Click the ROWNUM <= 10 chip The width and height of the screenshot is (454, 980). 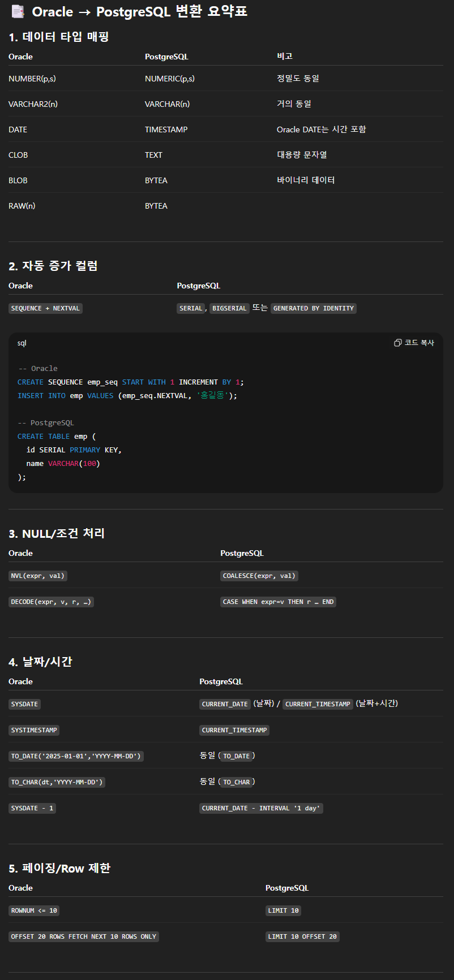tap(34, 910)
